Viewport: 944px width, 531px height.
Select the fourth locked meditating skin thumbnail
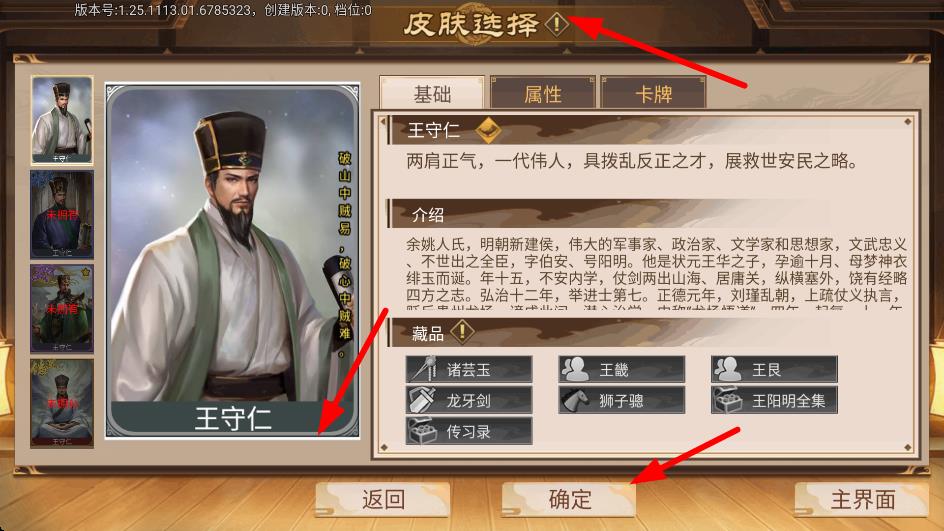tap(62, 403)
